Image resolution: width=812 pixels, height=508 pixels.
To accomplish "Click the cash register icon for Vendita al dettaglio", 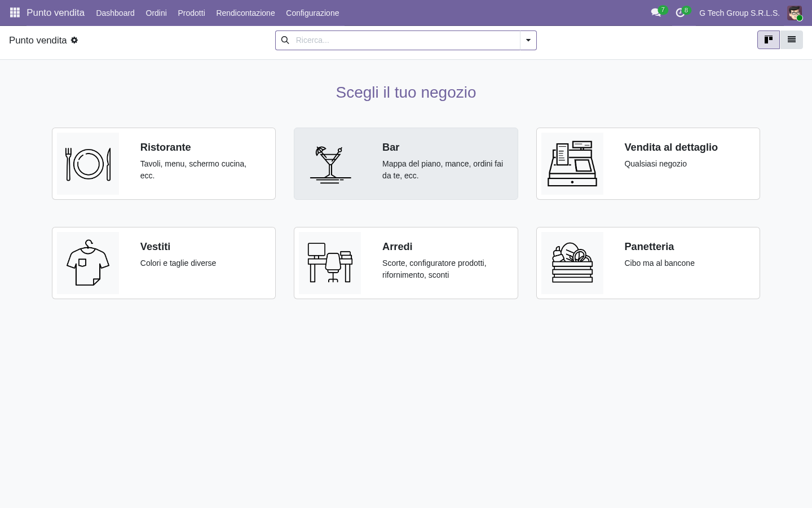I will 572,164.
